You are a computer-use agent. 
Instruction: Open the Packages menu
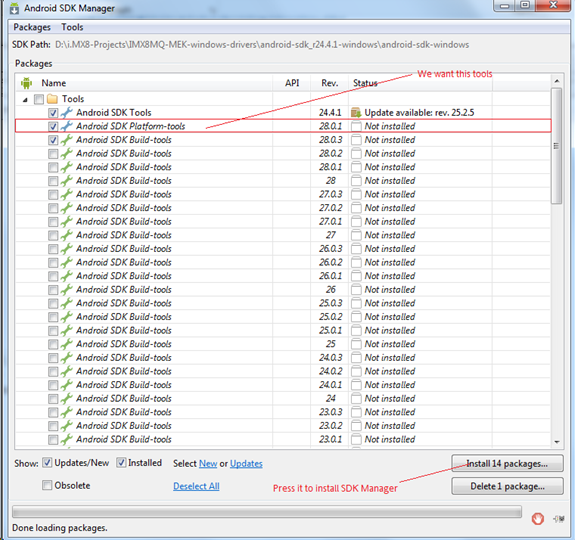pos(32,27)
